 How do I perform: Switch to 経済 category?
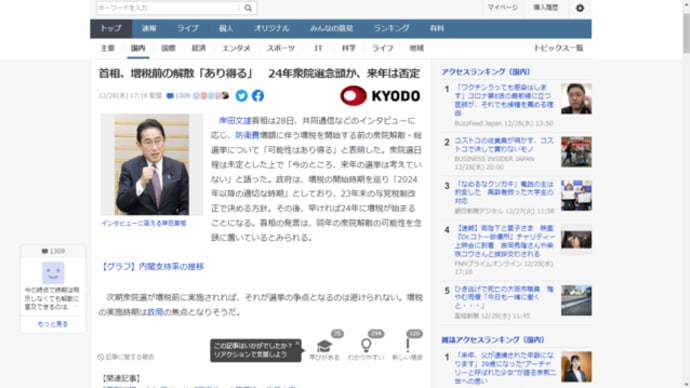(x=198, y=48)
